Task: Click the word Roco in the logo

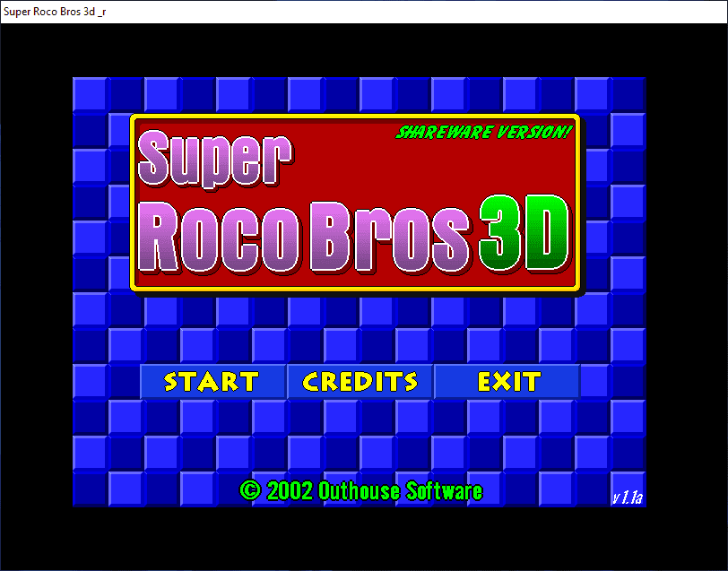Action: 221,238
